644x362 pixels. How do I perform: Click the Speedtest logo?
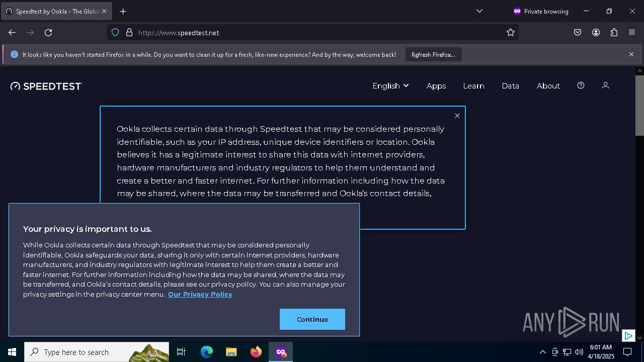pos(46,86)
